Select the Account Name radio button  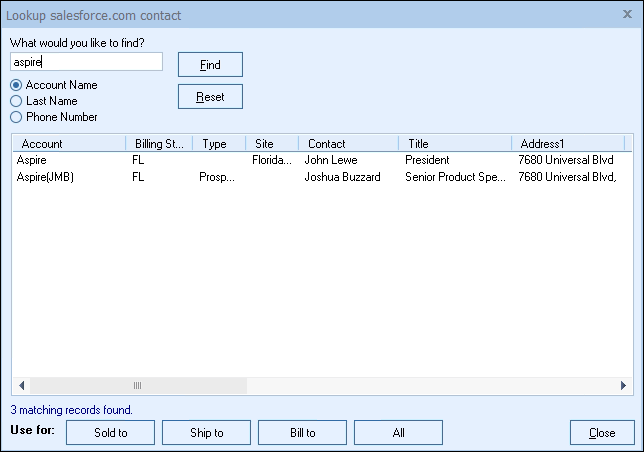tap(16, 85)
